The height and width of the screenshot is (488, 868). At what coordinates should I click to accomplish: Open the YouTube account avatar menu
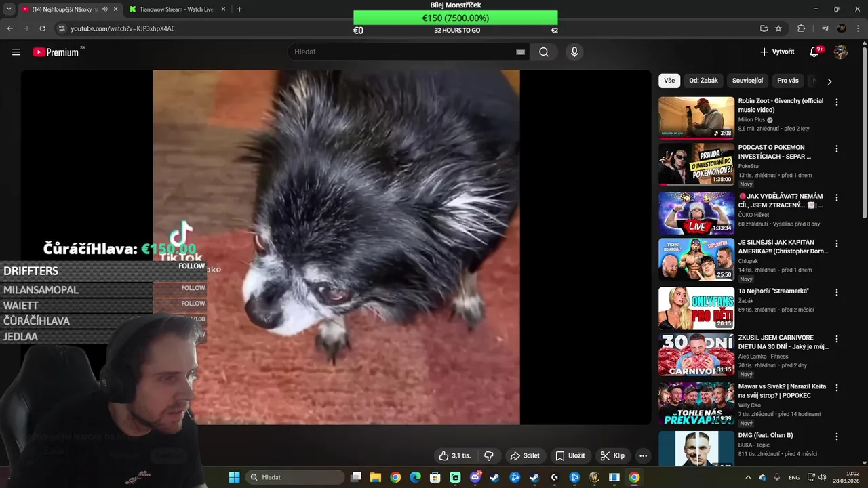(841, 52)
